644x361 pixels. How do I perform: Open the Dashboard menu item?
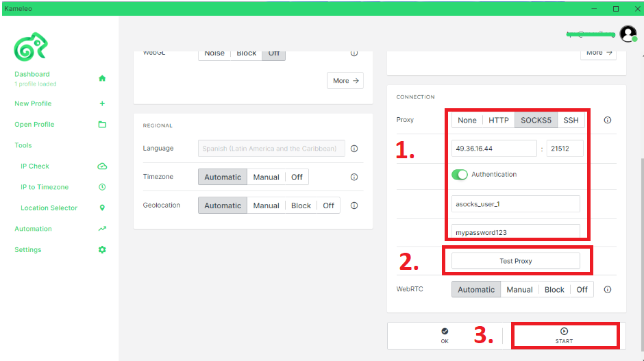click(32, 74)
